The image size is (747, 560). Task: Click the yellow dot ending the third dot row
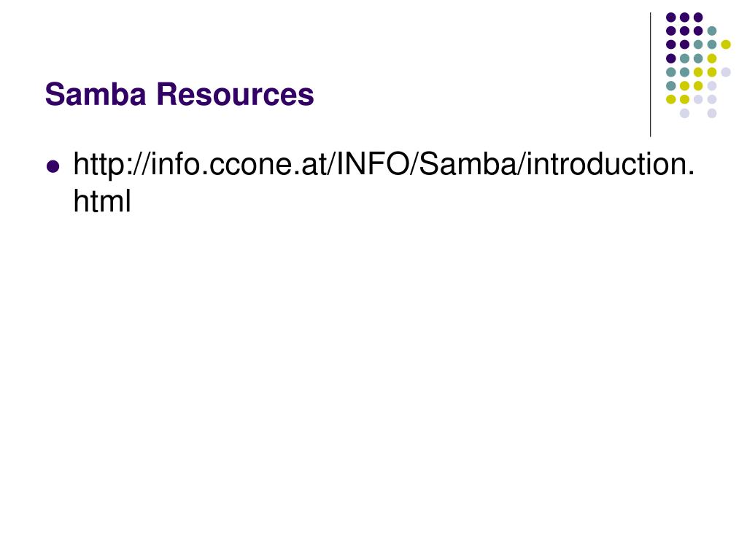tap(726, 44)
